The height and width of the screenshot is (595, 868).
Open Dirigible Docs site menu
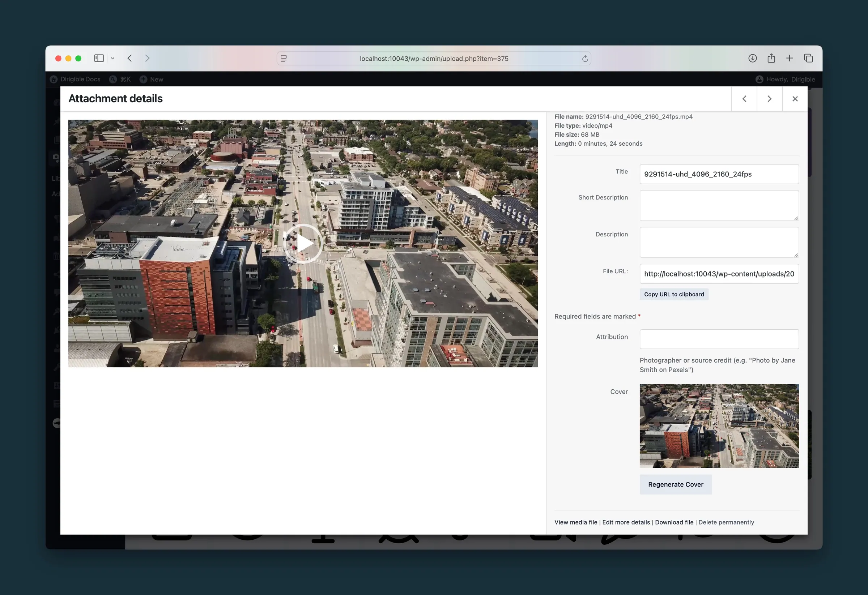click(x=76, y=79)
